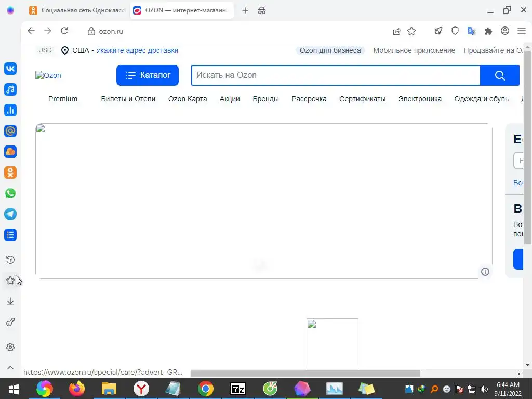Switch to the Одноклассники tab

tap(77, 10)
